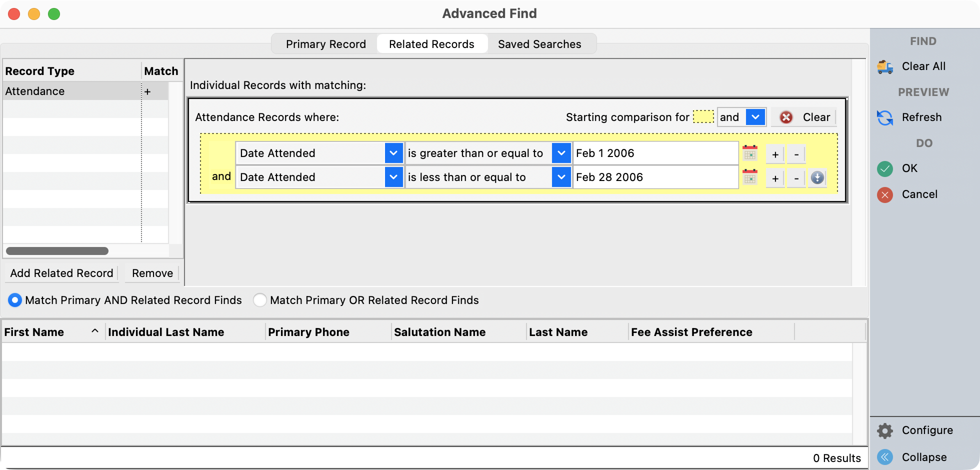
Task: Switch to the Saved Searches tab
Action: (x=539, y=44)
